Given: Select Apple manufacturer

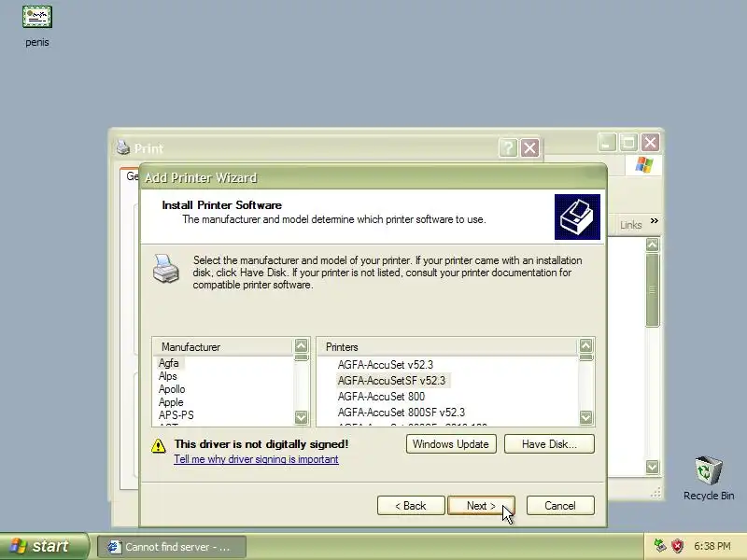Looking at the screenshot, I should [x=171, y=402].
